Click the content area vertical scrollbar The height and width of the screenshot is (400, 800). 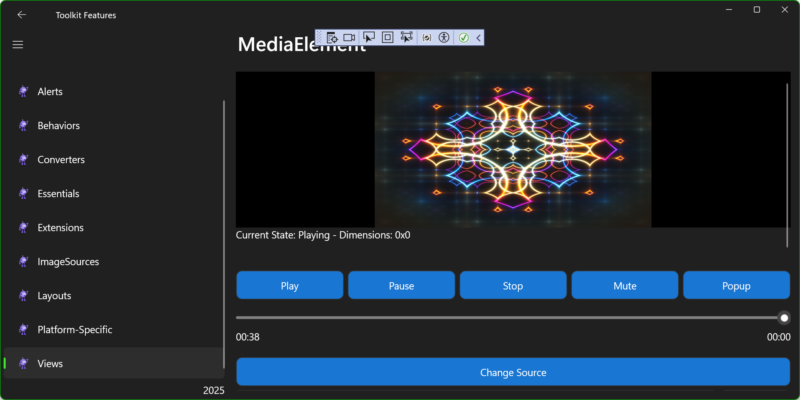click(787, 165)
